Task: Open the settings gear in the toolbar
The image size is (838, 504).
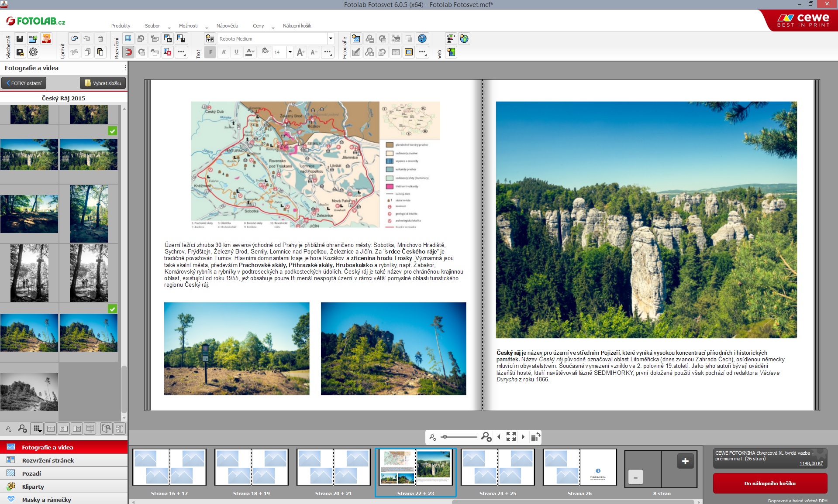Action: 33,52
